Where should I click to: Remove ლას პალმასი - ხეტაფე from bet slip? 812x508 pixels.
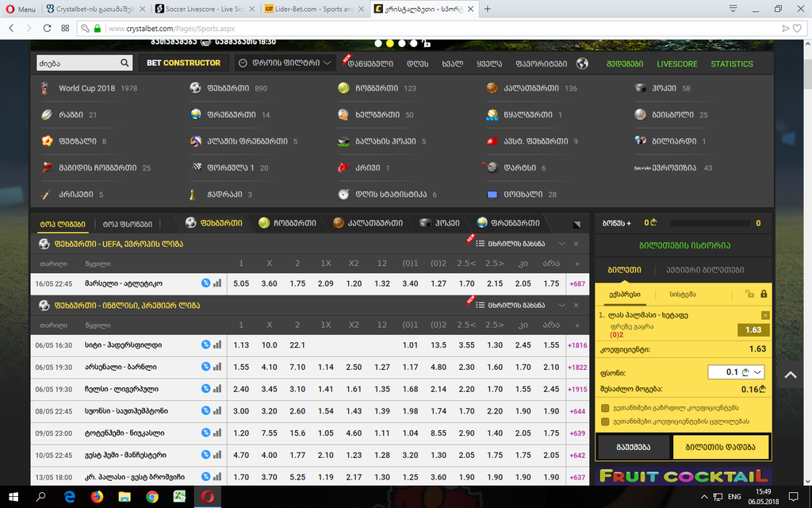click(x=765, y=315)
